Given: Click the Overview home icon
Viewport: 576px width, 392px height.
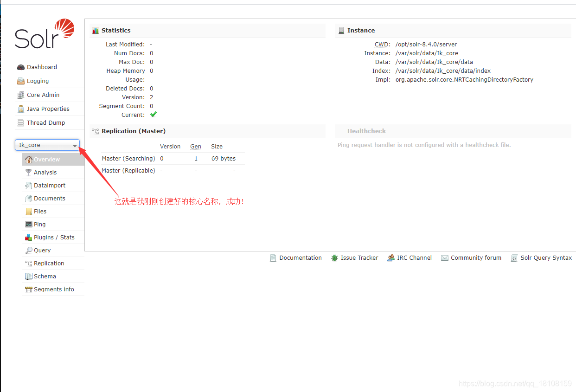Looking at the screenshot, I should (29, 159).
